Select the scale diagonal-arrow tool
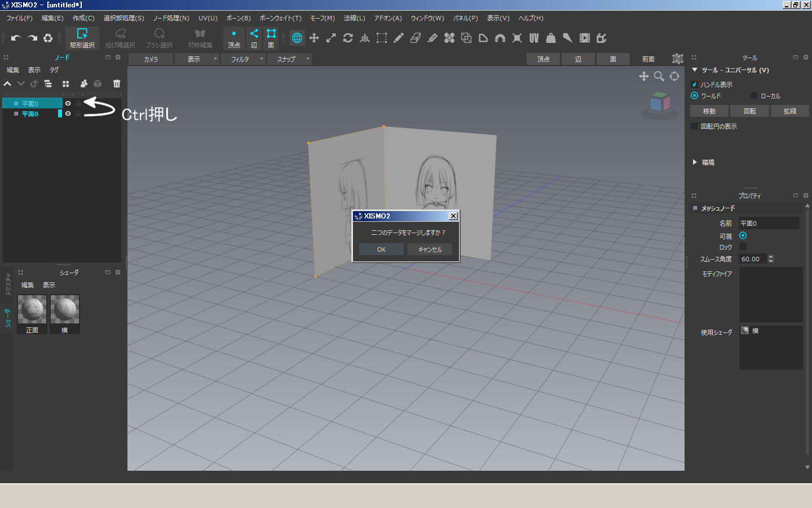This screenshot has height=508, width=812. (331, 38)
